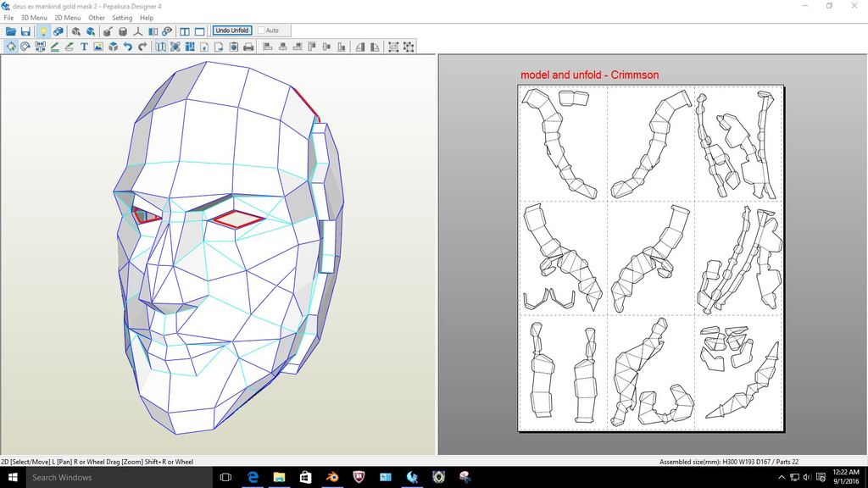This screenshot has height=488, width=868.
Task: Open the 3D Menu
Action: 34,18
